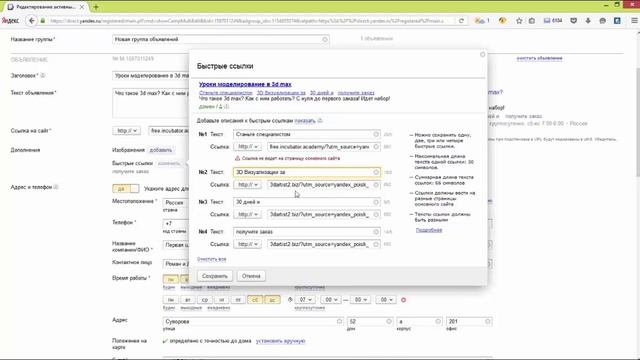Image resolution: width=640 pixels, height=360 pixels.
Task: Open the http:// dropdown for link №2
Action: coord(247,185)
